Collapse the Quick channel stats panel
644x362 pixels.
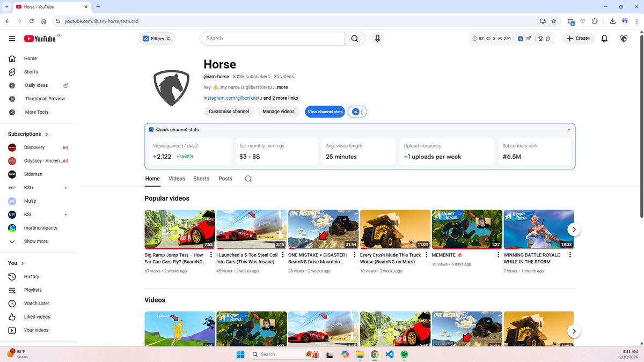569,130
